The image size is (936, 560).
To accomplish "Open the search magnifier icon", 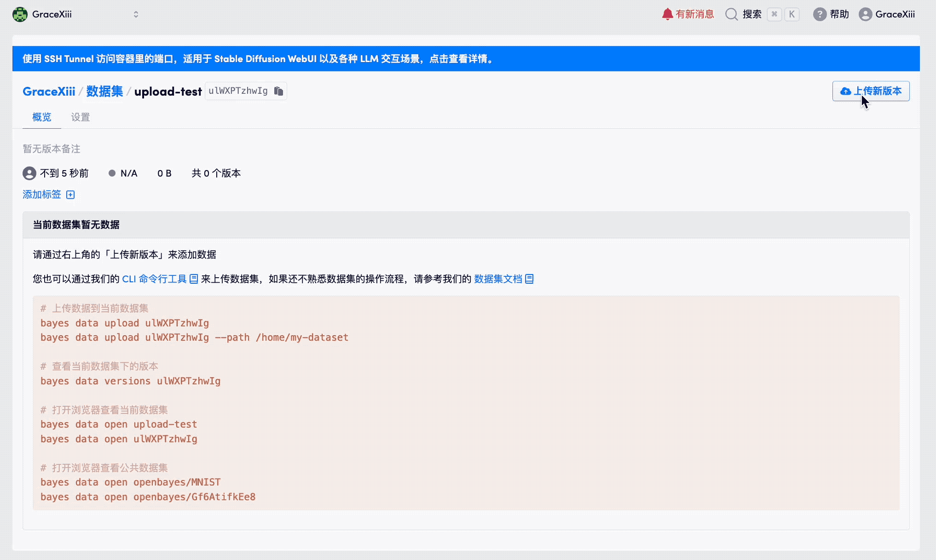I will click(731, 14).
